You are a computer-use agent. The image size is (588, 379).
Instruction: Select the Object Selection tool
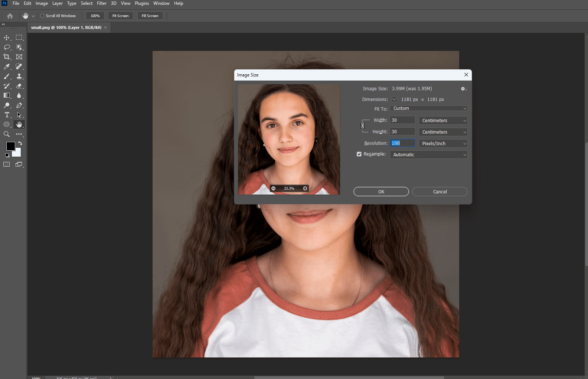click(19, 48)
